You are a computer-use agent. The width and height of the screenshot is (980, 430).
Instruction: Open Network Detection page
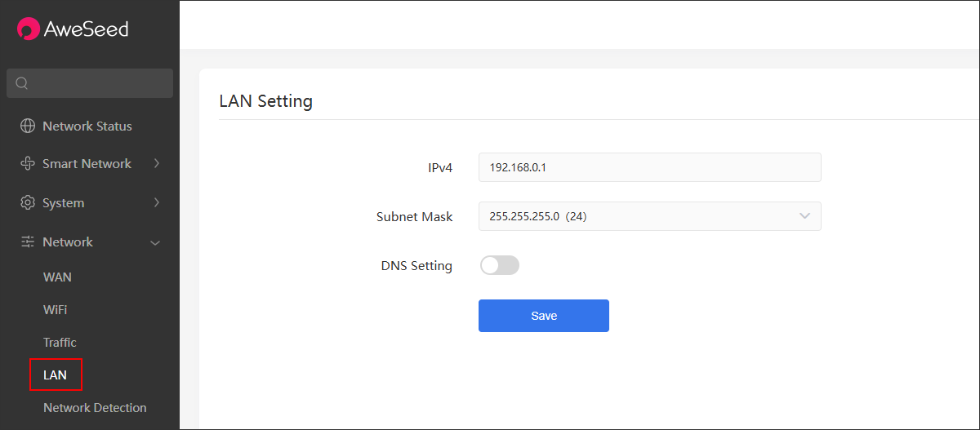[95, 408]
